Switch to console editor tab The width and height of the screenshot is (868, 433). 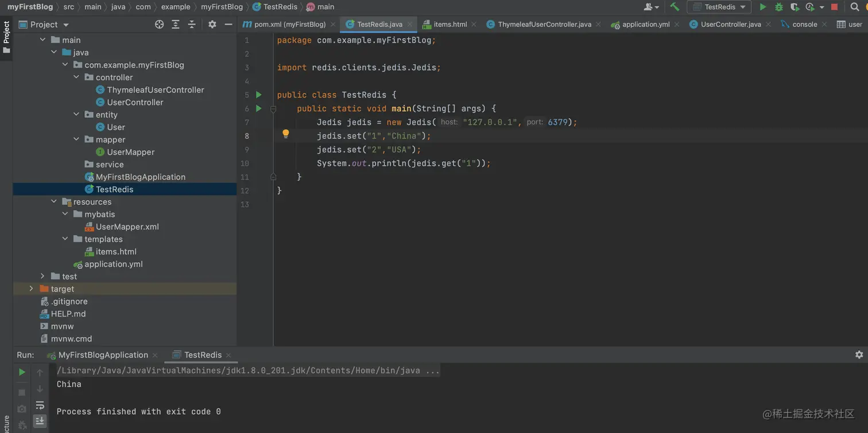pyautogui.click(x=804, y=25)
